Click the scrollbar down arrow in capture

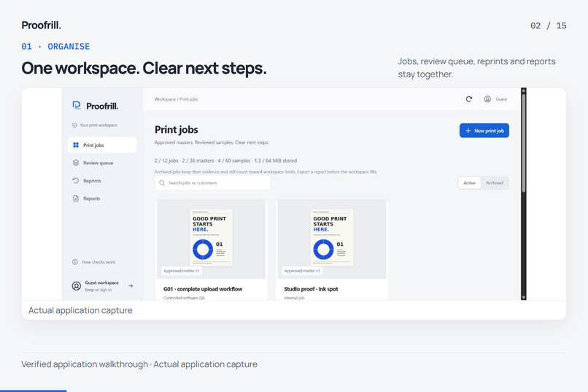click(524, 298)
